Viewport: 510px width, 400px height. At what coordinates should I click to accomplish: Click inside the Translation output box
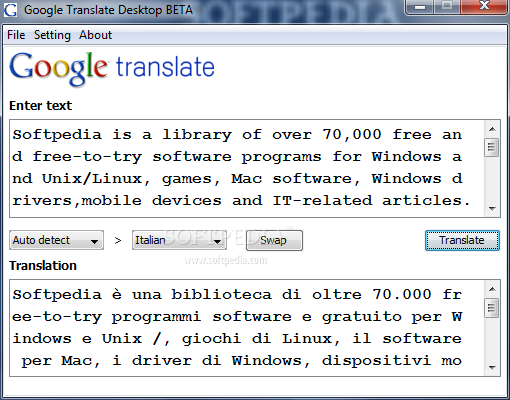pos(247,328)
